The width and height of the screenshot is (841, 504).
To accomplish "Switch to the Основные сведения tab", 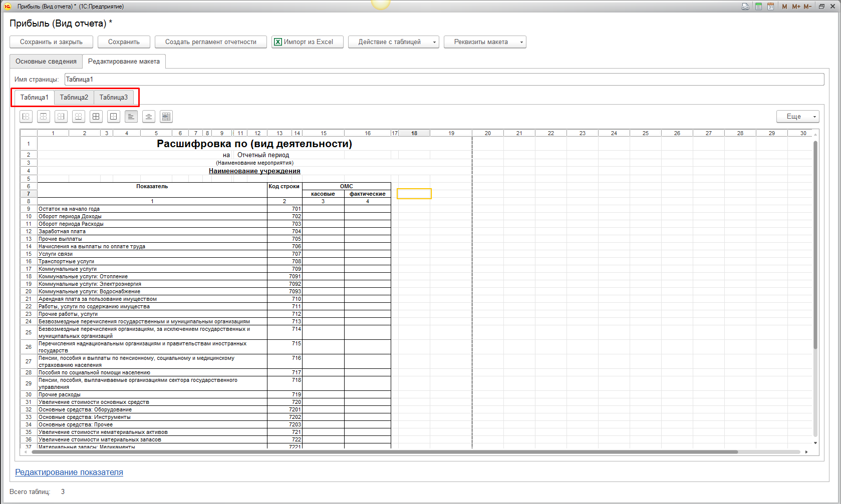I will (x=46, y=62).
